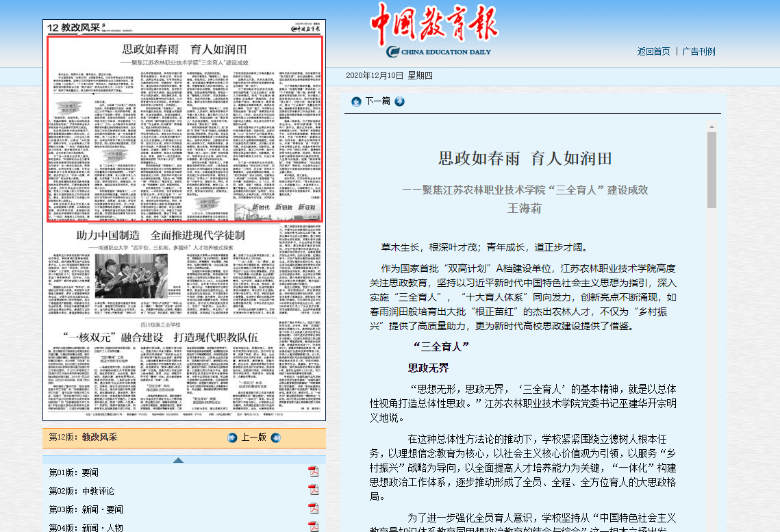
Task: Open the 广告刊例 link
Action: (x=699, y=51)
